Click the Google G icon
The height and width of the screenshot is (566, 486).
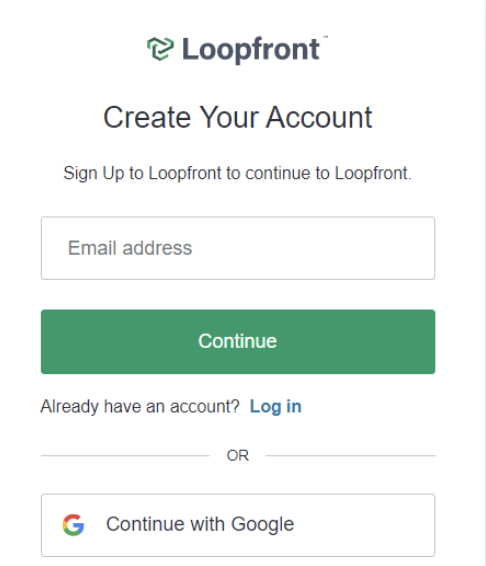click(73, 524)
